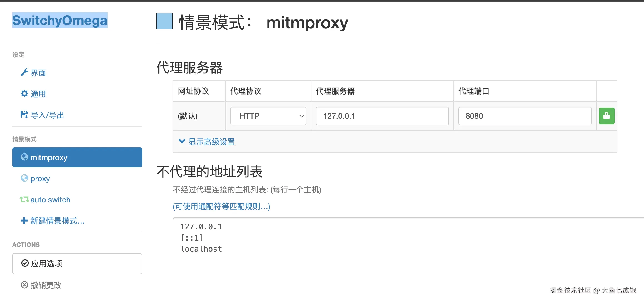This screenshot has height=302, width=644.
Task: Open the auto switch profile
Action: (x=50, y=200)
